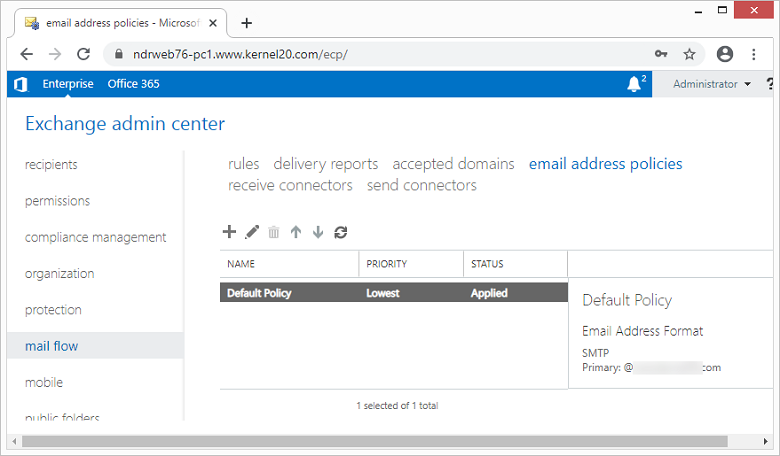This screenshot has width=780, height=456.
Task: Click the Applied status cell
Action: pyautogui.click(x=489, y=293)
